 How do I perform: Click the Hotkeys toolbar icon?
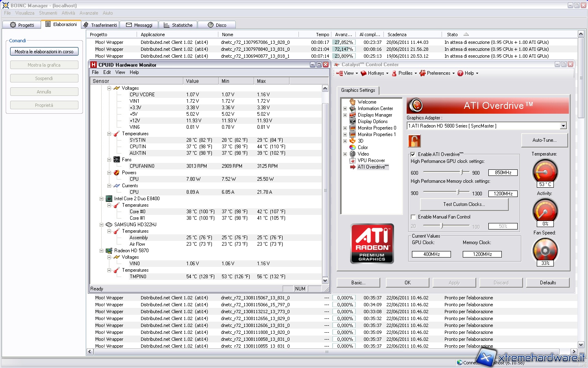click(x=364, y=73)
